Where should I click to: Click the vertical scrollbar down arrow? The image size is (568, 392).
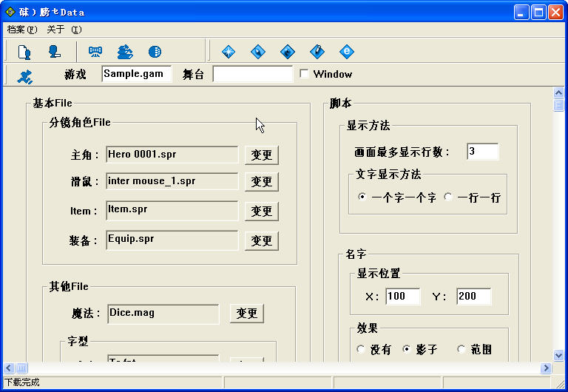click(558, 356)
